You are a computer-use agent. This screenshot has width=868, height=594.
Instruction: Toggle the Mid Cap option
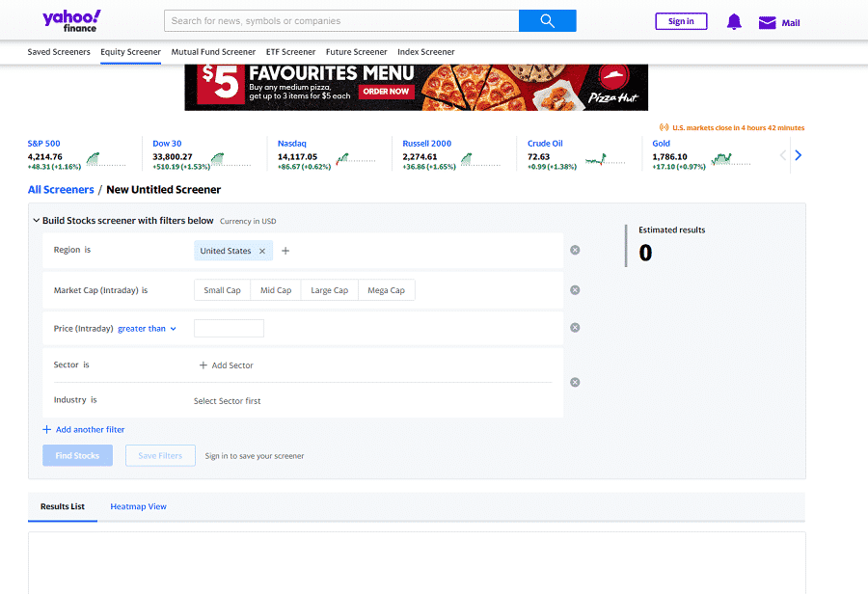(276, 290)
